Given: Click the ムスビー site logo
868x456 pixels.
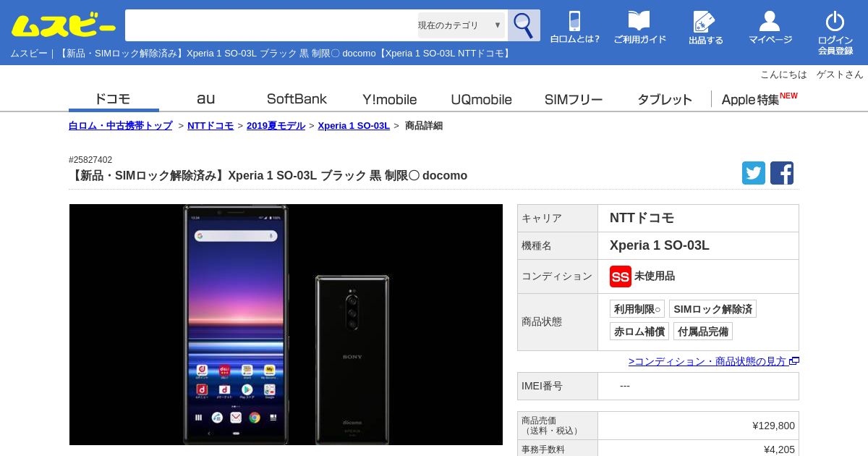Looking at the screenshot, I should (64, 25).
